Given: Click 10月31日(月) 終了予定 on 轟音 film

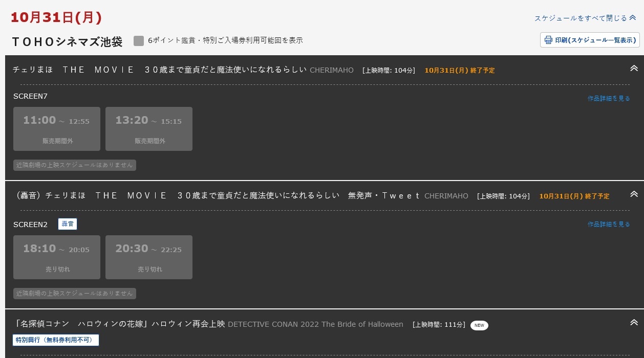Looking at the screenshot, I should click(574, 196).
